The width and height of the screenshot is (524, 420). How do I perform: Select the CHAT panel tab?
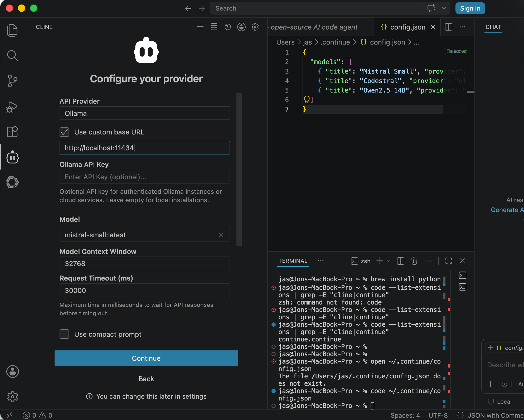point(493,27)
